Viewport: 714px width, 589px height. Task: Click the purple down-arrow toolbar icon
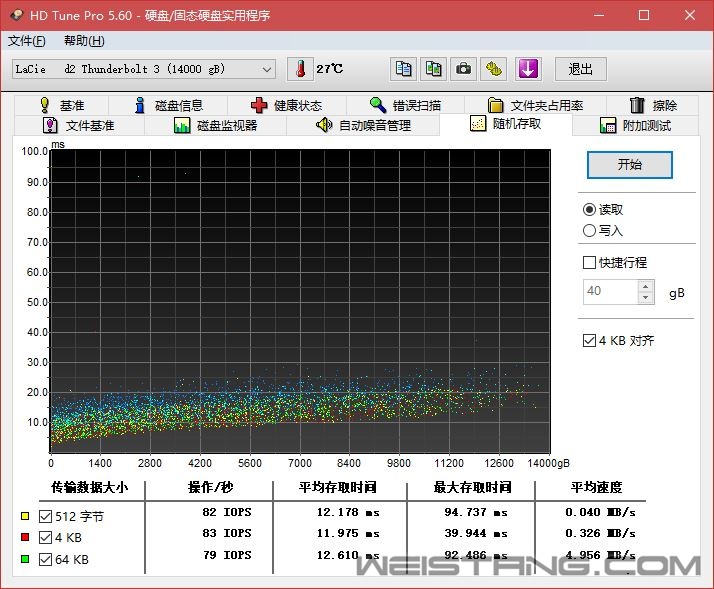tap(528, 69)
